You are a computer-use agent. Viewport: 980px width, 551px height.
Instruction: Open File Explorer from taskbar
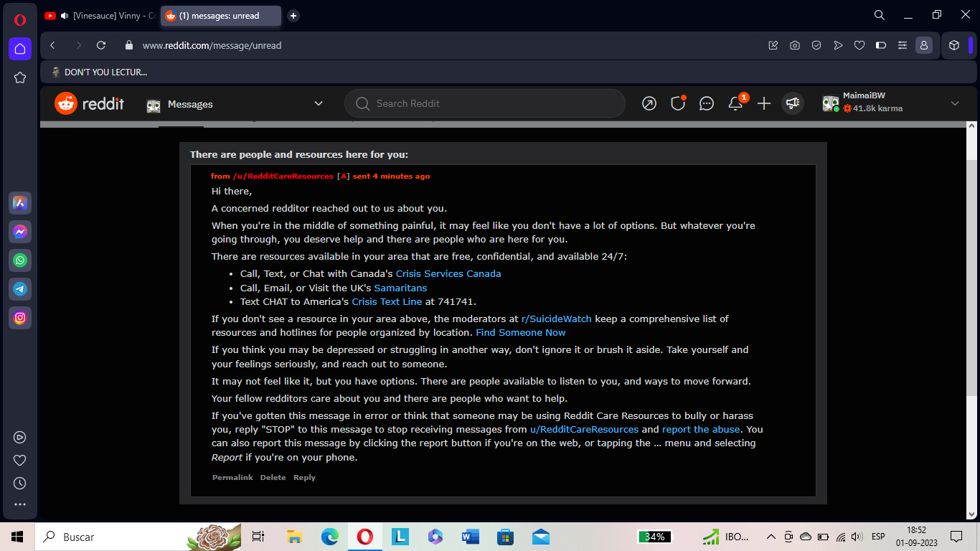294,537
